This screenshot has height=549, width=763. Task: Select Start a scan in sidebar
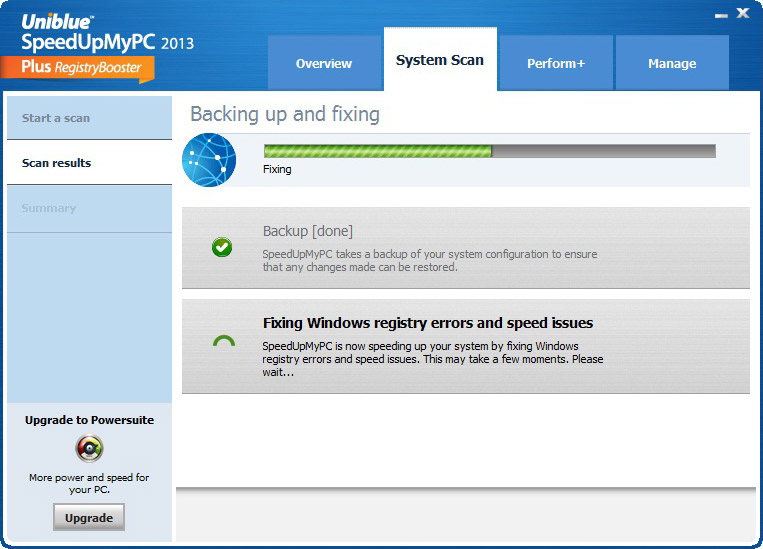click(90, 118)
